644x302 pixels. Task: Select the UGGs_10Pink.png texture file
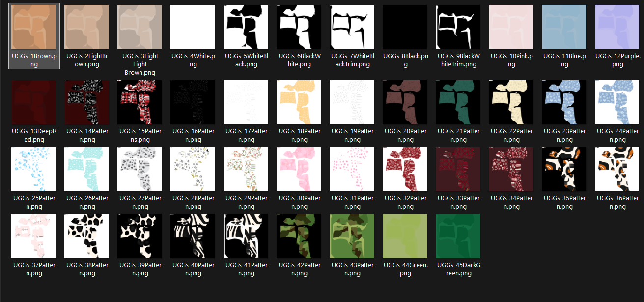pos(511,28)
